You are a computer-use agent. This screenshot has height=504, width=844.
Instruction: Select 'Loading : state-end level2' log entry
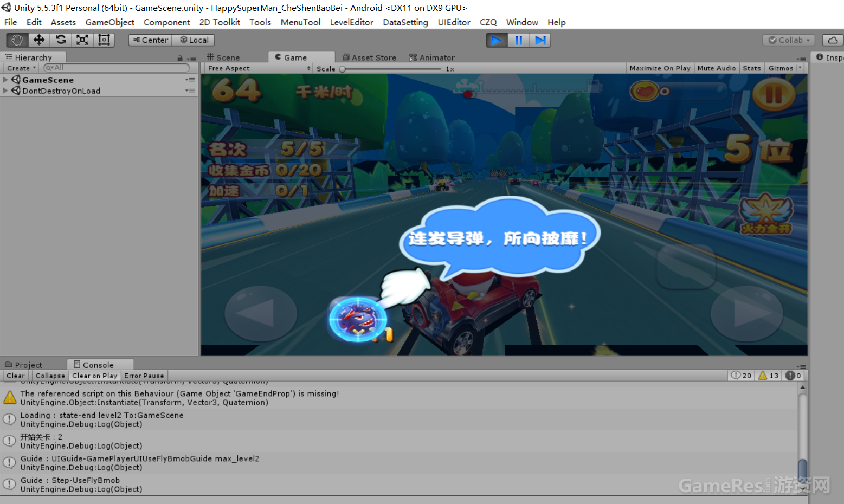click(399, 419)
